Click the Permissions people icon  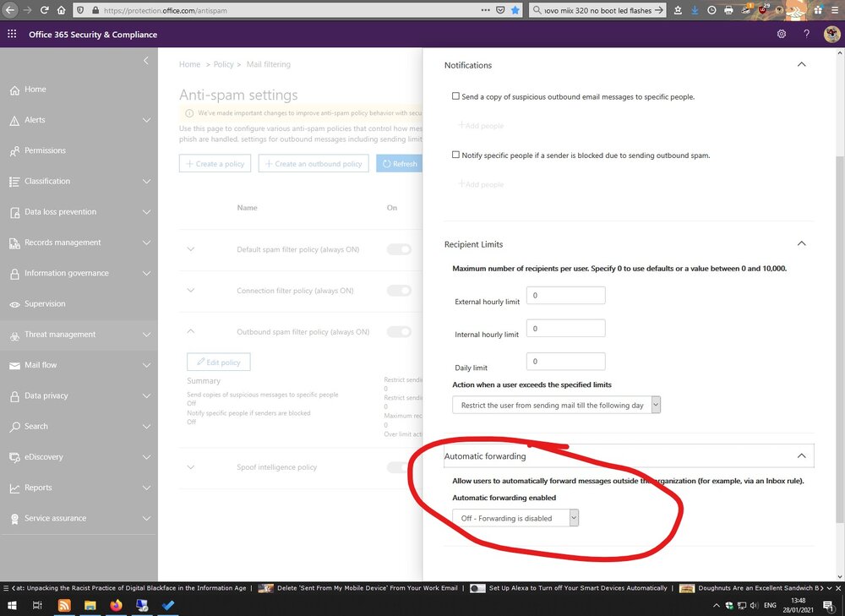[x=14, y=151]
